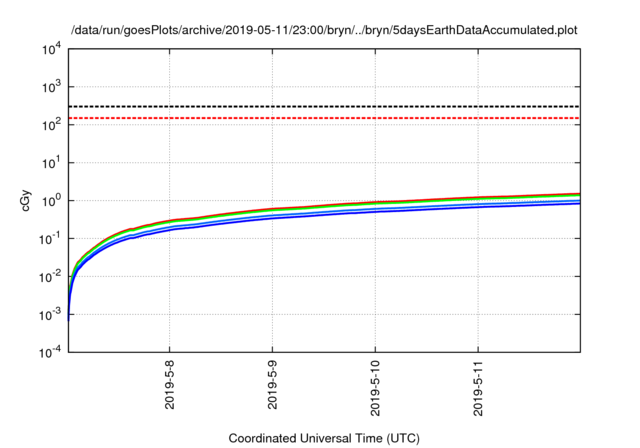Click the plot file path title
The width and height of the screenshot is (640, 448).
pos(324,30)
